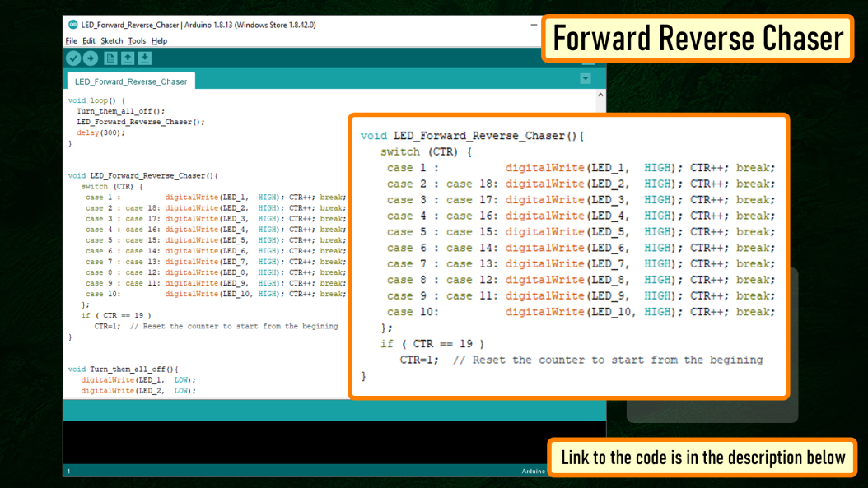Click the New sketch toolbar icon
Screen dimensions: 868x488
pyautogui.click(x=110, y=58)
